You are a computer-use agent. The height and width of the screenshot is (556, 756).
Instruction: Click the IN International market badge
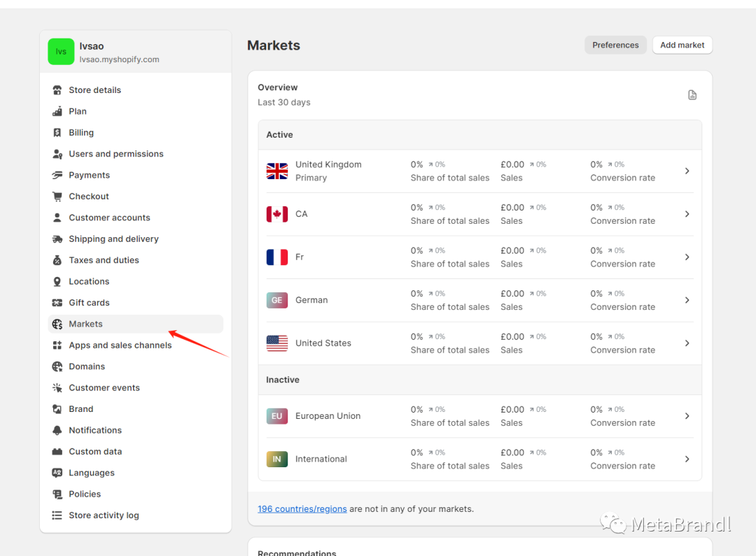coord(277,459)
